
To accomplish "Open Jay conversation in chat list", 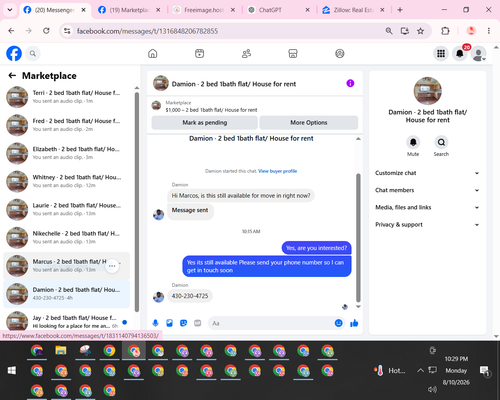I will pyautogui.click(x=67, y=322).
